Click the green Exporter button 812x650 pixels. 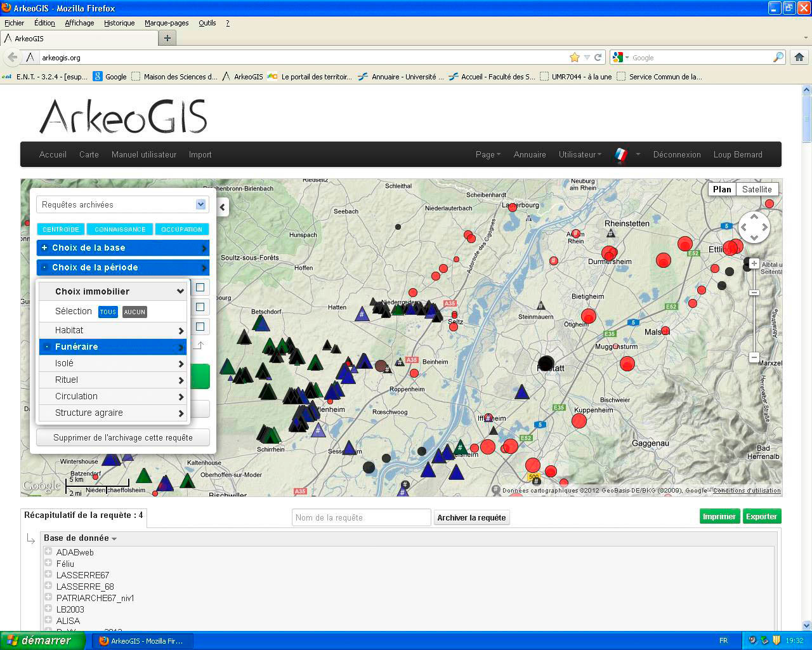coord(761,517)
